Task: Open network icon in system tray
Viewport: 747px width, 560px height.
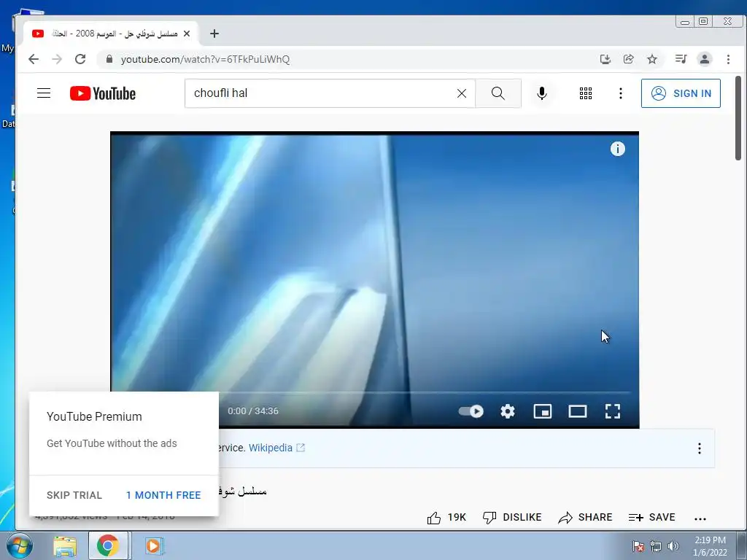Action: 656,546
